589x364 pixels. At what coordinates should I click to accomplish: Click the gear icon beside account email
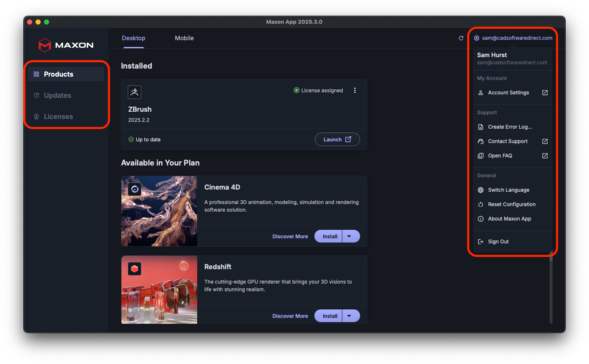coord(476,38)
